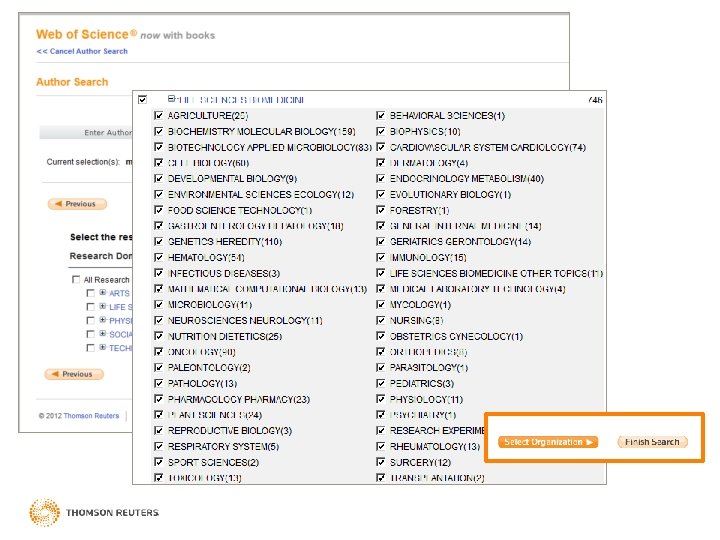Click the PHYSIOLOGY(11) label
720x540 pixels.
pos(427,399)
